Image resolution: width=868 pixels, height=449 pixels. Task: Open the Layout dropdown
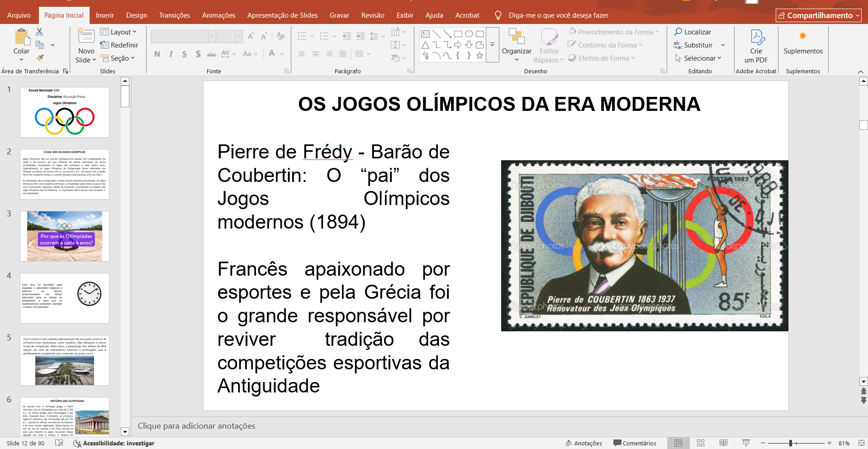[x=119, y=32]
